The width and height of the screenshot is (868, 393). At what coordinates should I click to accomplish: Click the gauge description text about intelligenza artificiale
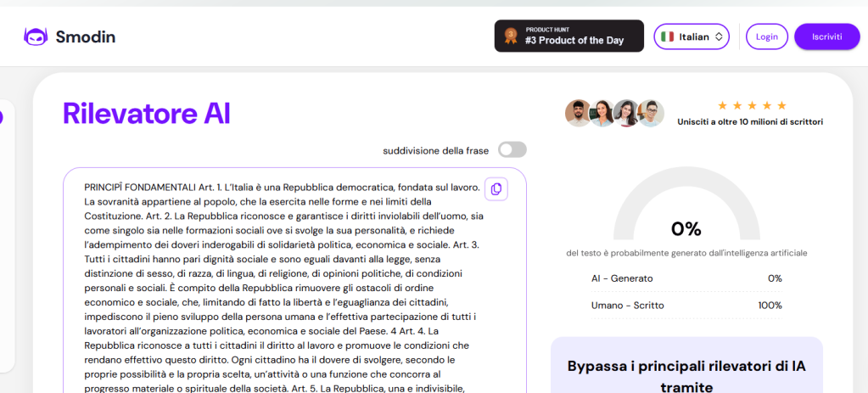coord(686,253)
